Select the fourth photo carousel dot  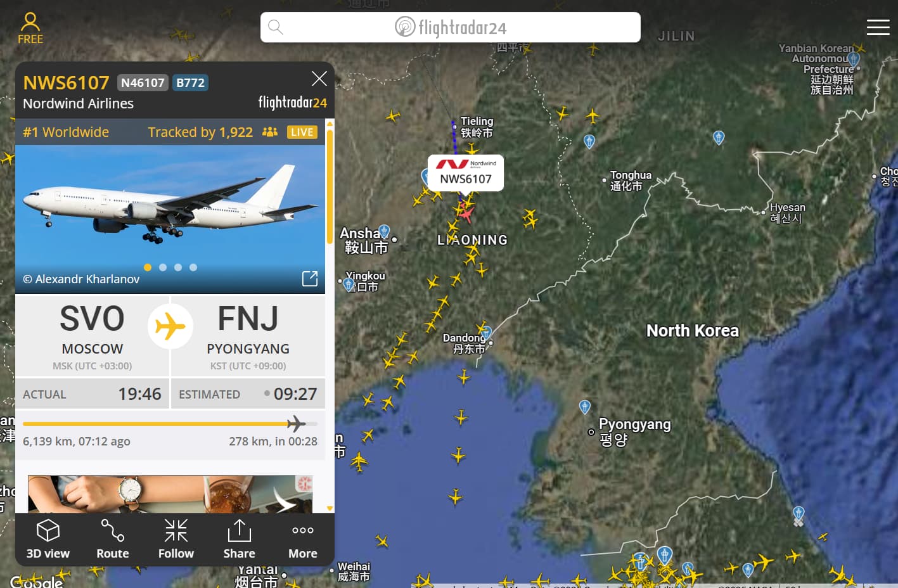193,267
